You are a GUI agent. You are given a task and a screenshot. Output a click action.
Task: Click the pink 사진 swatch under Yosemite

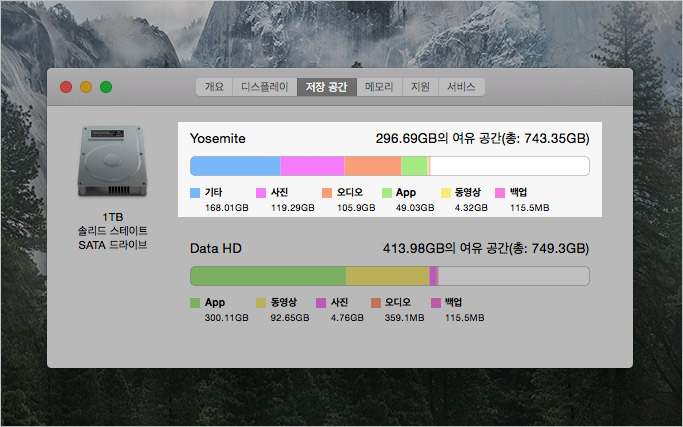tap(261, 193)
